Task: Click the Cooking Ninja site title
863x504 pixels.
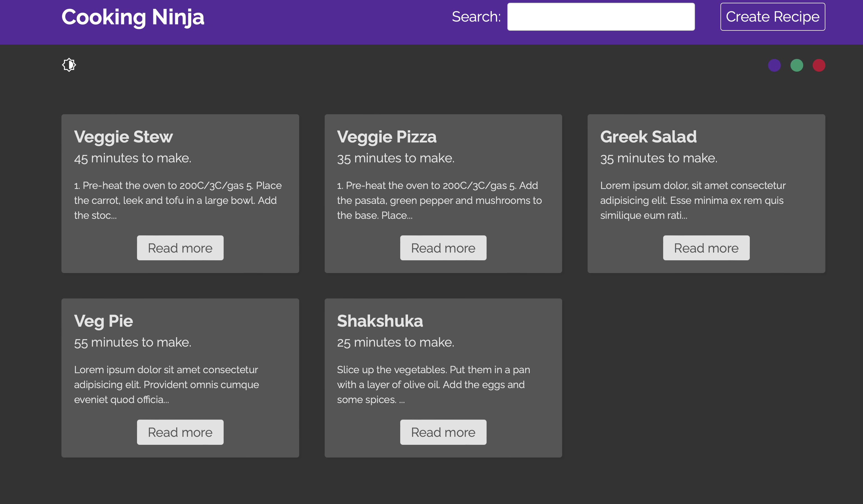Action: coord(133,17)
